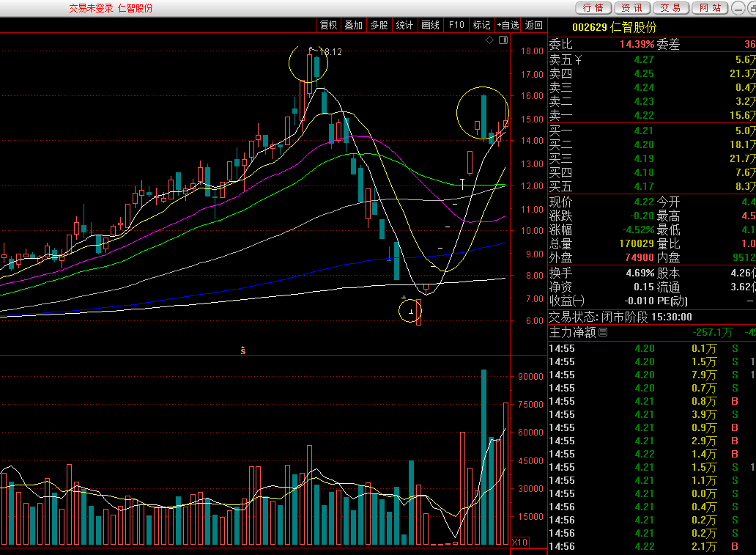Open the 资讯 news menu

coord(632,8)
